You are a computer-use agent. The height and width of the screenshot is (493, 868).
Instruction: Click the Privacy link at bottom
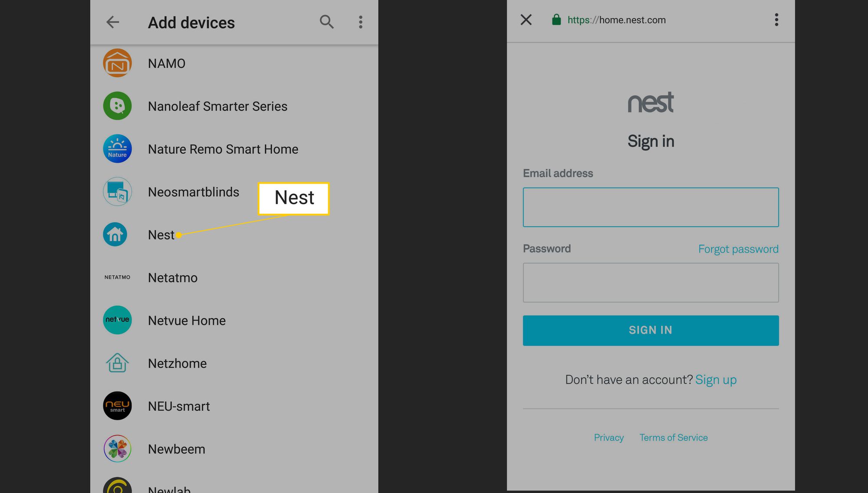coord(608,437)
